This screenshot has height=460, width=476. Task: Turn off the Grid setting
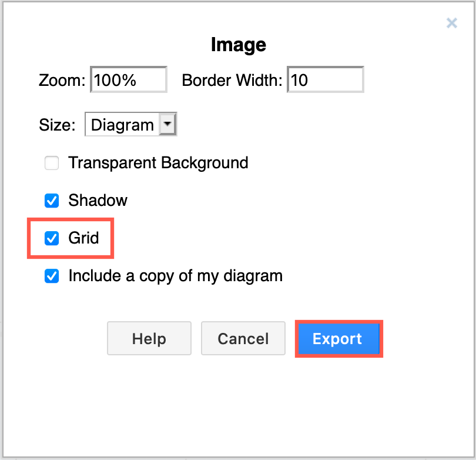[x=52, y=238]
